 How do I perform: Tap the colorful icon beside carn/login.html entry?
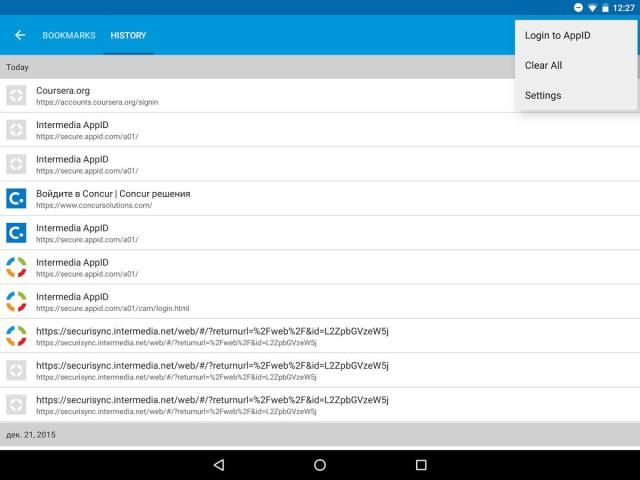click(x=16, y=302)
